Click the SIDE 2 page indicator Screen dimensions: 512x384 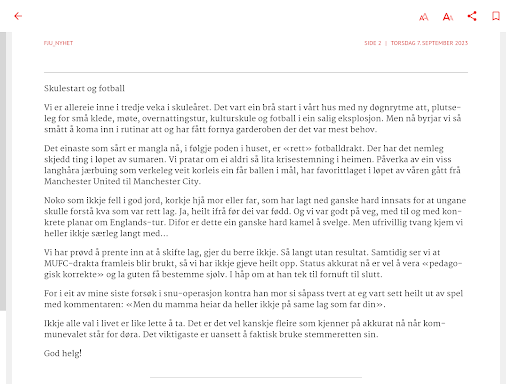pyautogui.click(x=373, y=43)
